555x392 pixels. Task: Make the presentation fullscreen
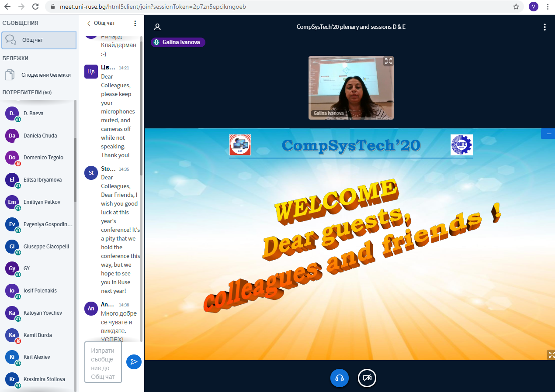551,354
